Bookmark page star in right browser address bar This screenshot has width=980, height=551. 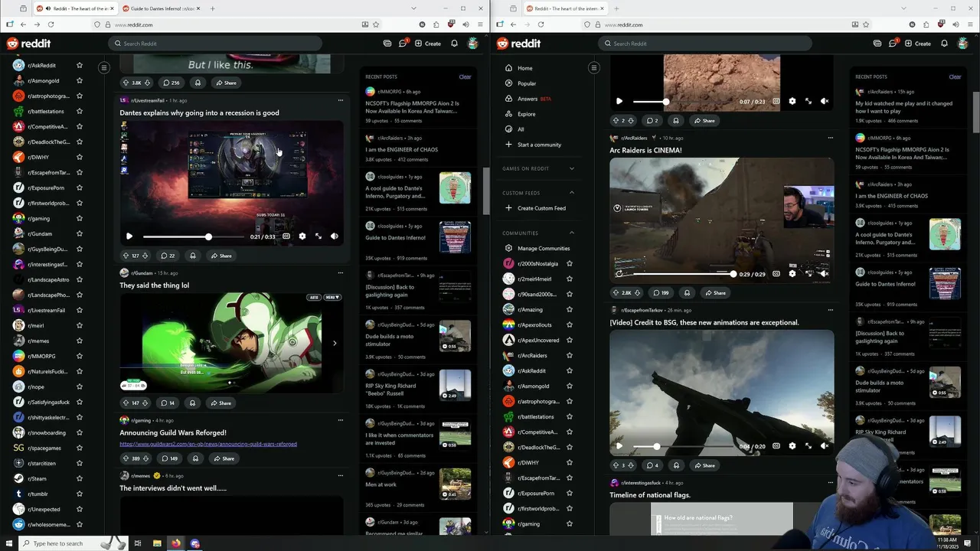[x=866, y=24]
